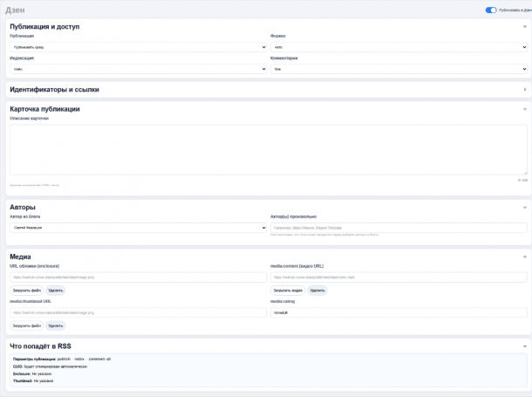Click the «Описание карточки» text area

tap(268, 149)
